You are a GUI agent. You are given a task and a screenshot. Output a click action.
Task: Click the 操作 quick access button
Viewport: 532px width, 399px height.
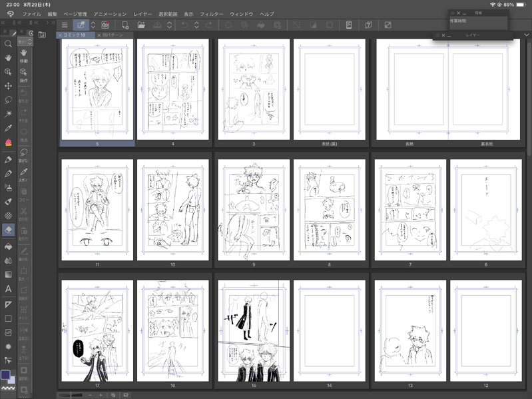click(x=24, y=75)
